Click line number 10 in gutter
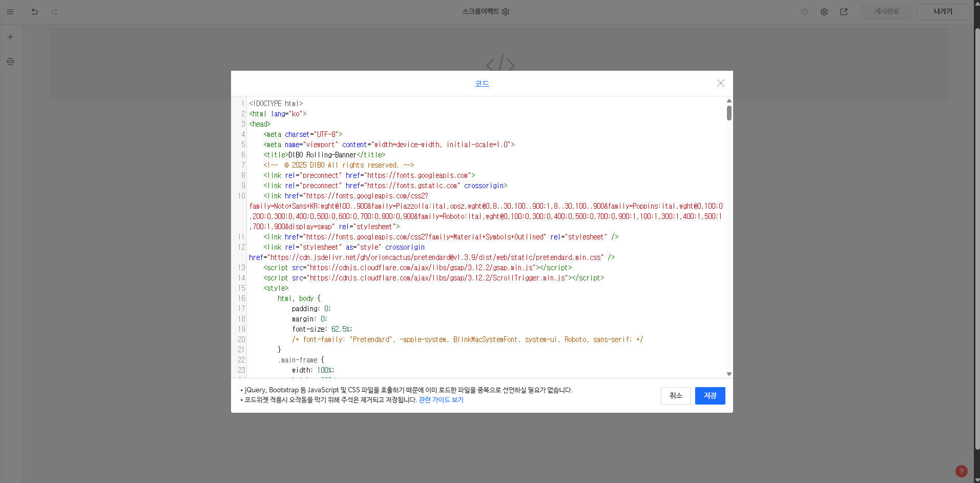 (241, 196)
